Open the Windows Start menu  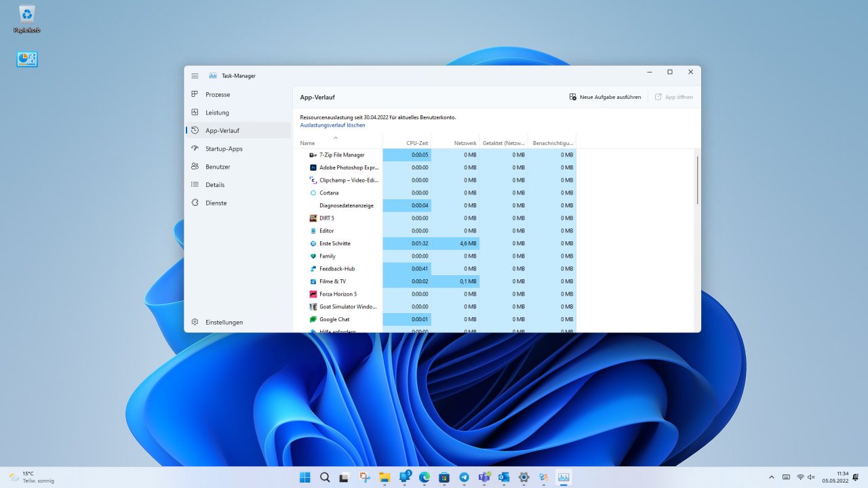(x=305, y=477)
